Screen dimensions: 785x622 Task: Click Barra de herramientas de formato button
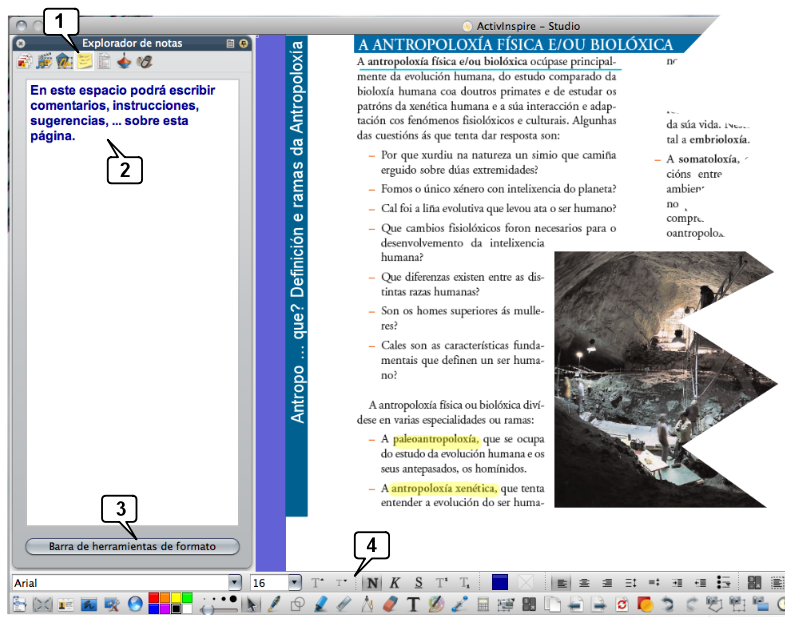(x=132, y=546)
